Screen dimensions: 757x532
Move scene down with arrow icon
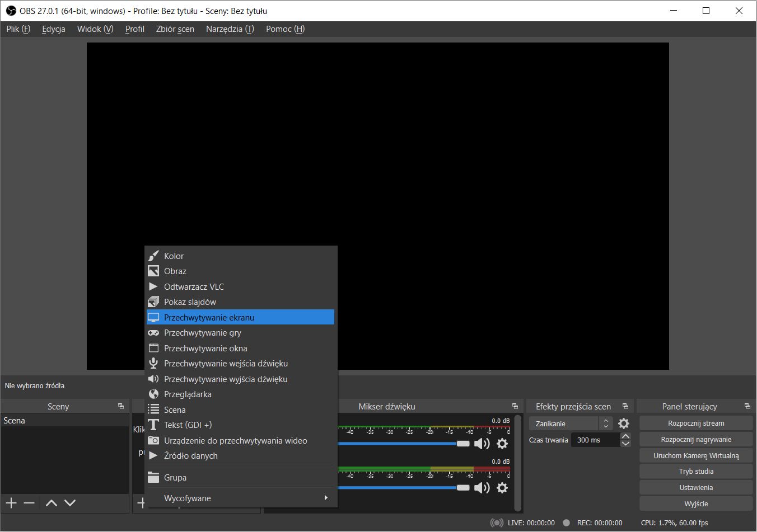[x=69, y=503]
